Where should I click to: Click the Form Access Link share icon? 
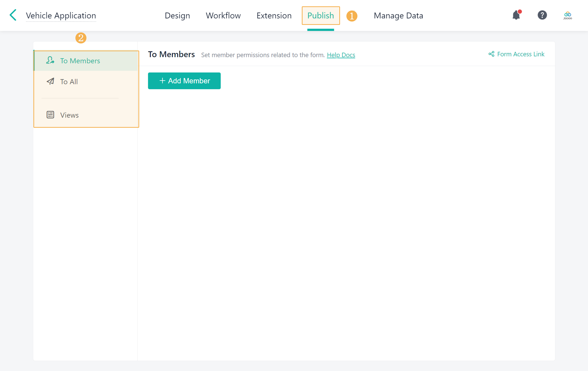[491, 54]
